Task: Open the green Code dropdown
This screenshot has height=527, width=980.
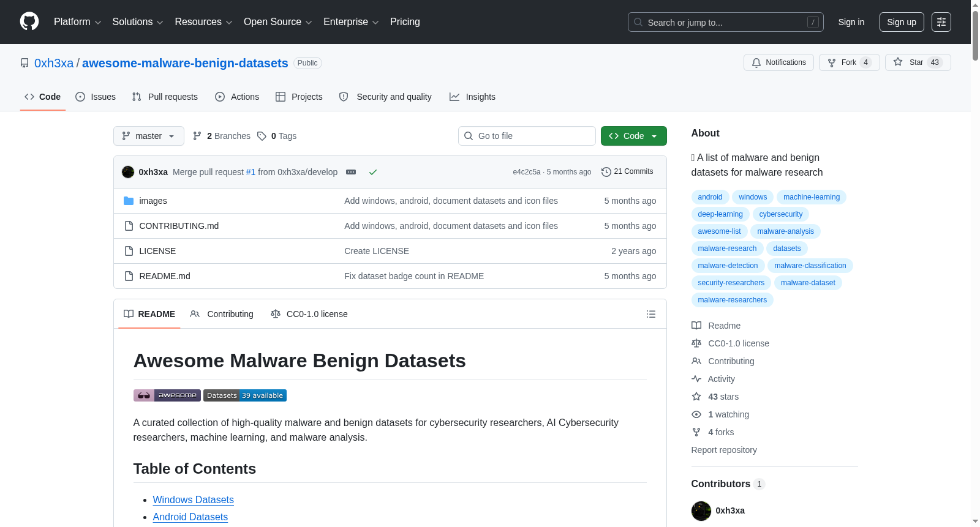Action: 633,136
